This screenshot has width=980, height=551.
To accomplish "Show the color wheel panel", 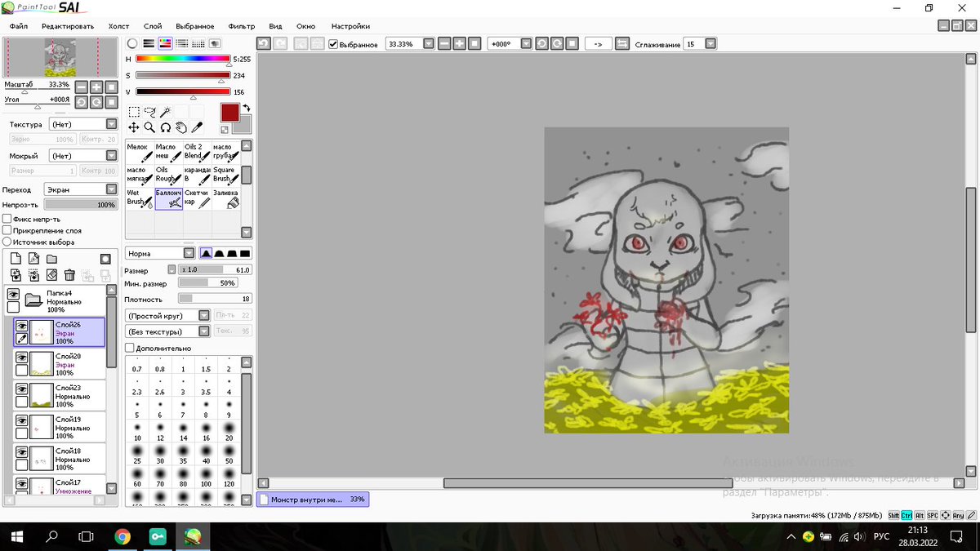I will point(132,43).
